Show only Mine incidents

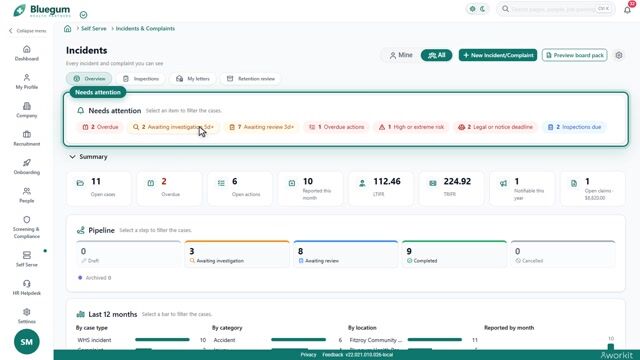pyautogui.click(x=400, y=55)
